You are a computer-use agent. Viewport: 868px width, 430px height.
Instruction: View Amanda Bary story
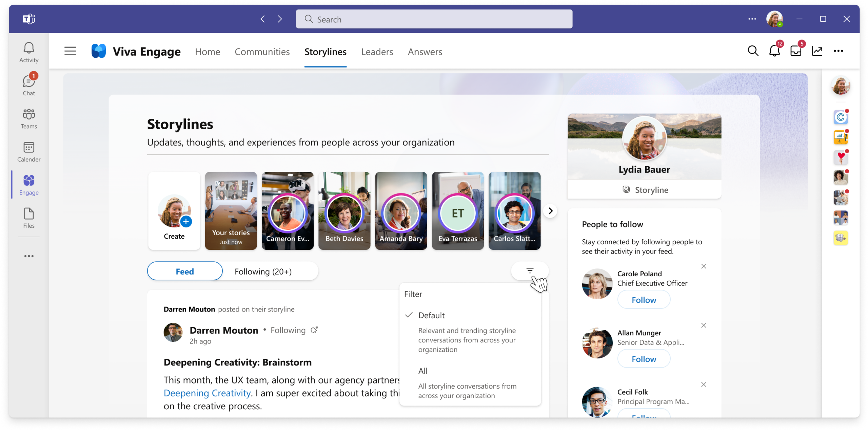click(401, 211)
